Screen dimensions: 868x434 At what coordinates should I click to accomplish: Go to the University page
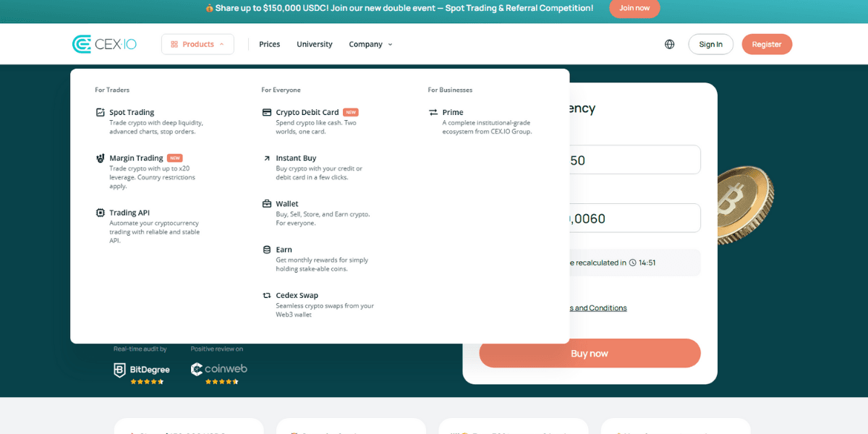coord(315,44)
